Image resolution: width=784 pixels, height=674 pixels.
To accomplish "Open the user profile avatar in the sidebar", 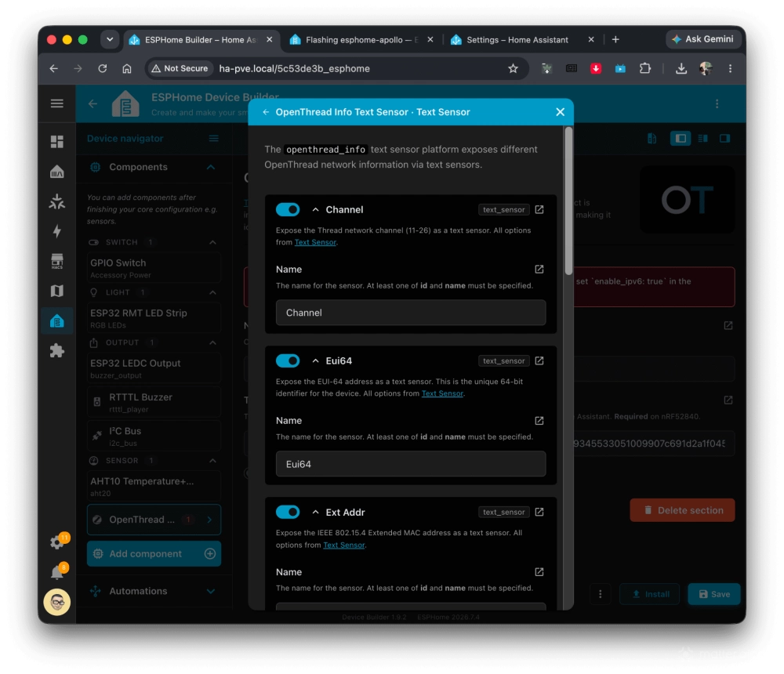I will tap(57, 602).
